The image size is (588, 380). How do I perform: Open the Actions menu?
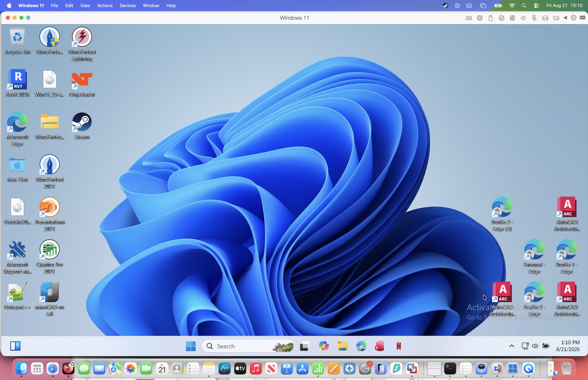105,5
